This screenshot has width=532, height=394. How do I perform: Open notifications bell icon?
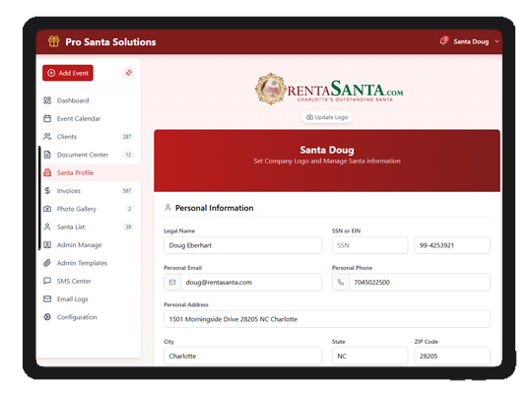[443, 41]
